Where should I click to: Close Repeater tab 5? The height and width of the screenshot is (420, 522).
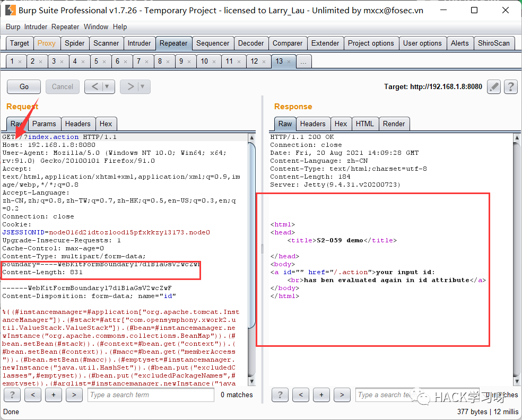tap(104, 62)
